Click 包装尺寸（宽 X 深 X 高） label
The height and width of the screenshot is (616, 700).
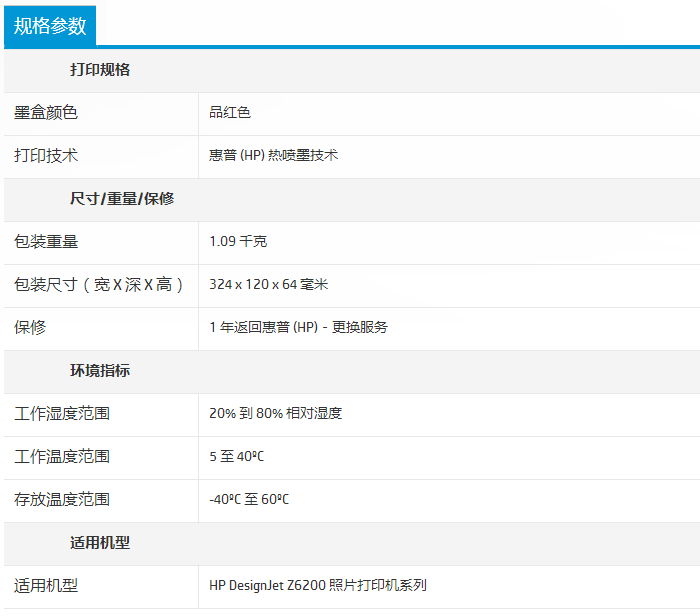[99, 284]
